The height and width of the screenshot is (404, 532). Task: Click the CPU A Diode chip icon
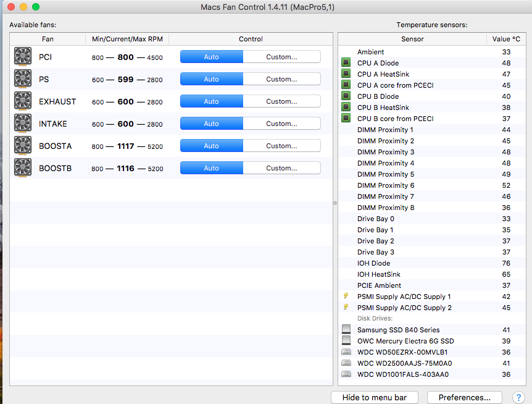pos(346,62)
